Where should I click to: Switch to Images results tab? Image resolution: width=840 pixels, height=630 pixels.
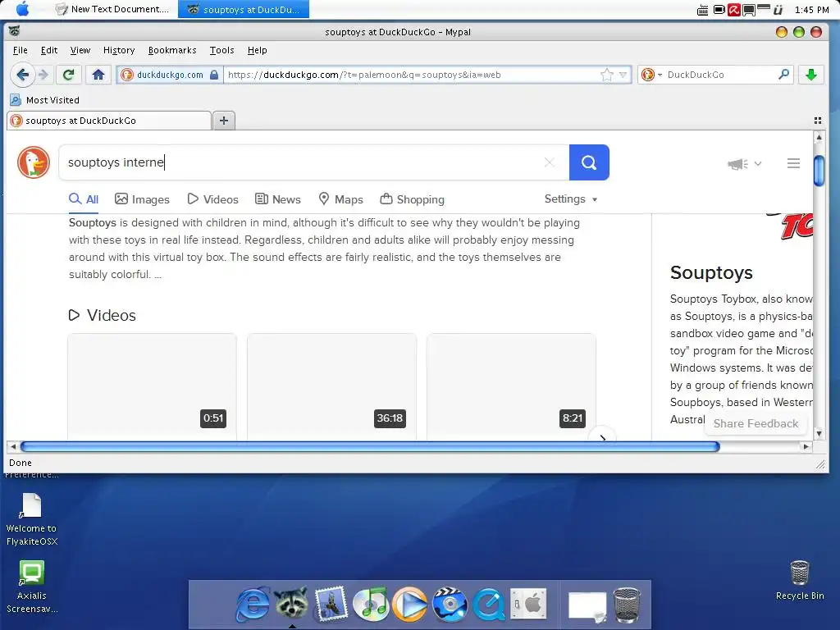click(x=142, y=199)
